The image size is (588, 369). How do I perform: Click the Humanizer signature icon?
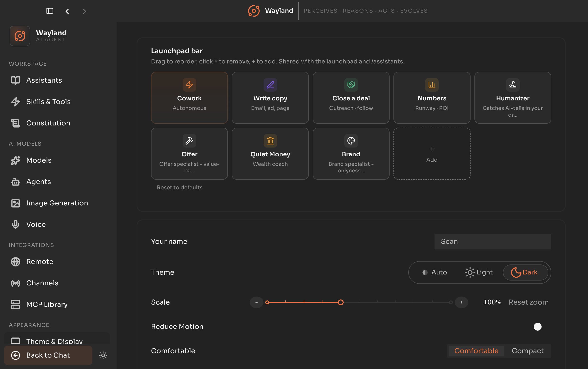tap(513, 85)
